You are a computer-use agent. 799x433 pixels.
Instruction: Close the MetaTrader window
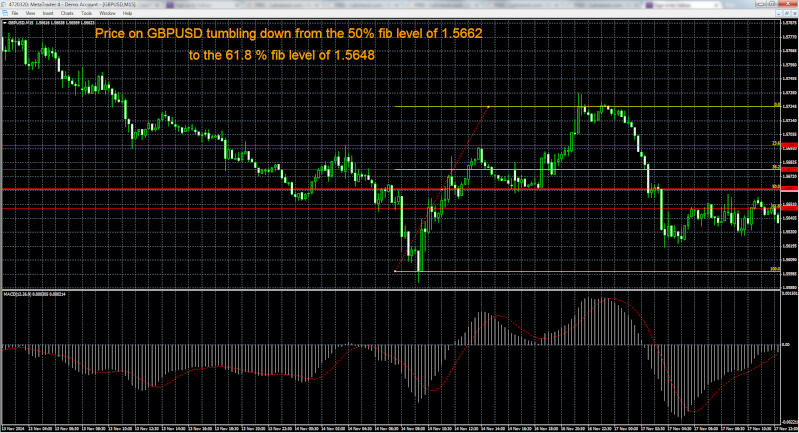[x=790, y=4]
